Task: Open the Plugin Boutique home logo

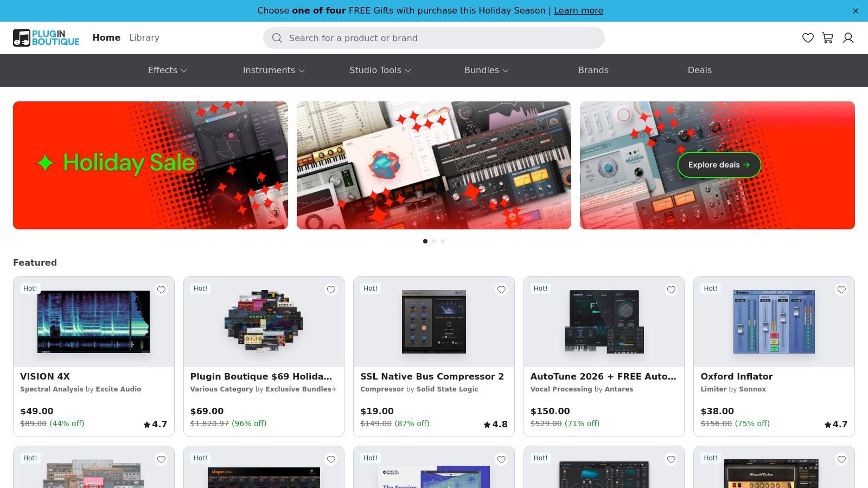Action: [x=46, y=37]
